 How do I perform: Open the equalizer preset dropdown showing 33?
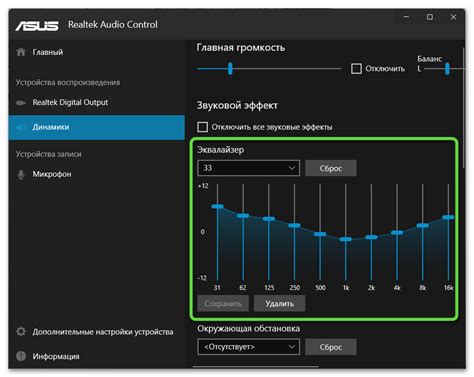point(249,168)
